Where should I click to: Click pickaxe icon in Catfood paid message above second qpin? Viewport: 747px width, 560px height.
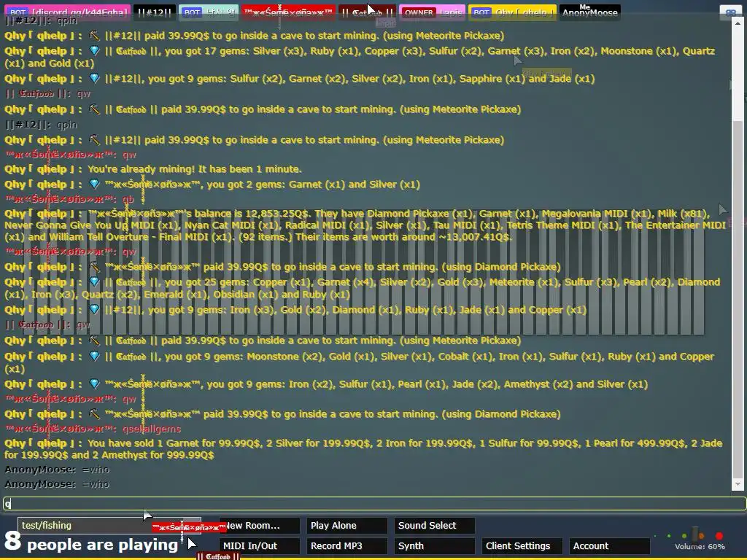click(x=94, y=109)
